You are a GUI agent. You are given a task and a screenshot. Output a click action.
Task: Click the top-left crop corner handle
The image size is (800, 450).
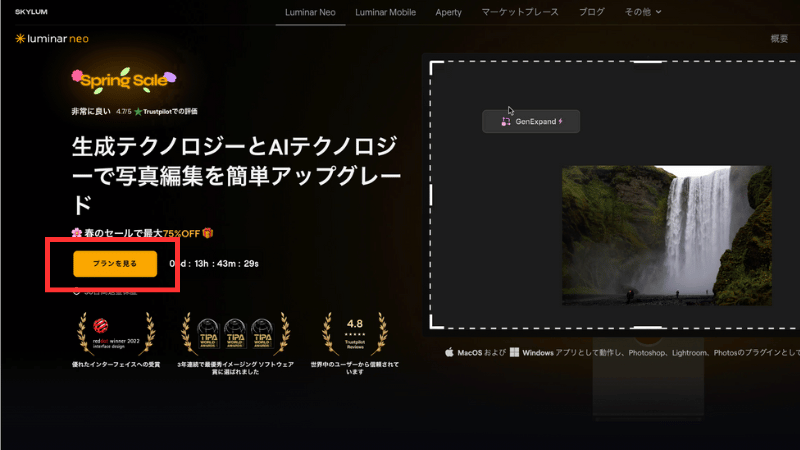point(437,67)
